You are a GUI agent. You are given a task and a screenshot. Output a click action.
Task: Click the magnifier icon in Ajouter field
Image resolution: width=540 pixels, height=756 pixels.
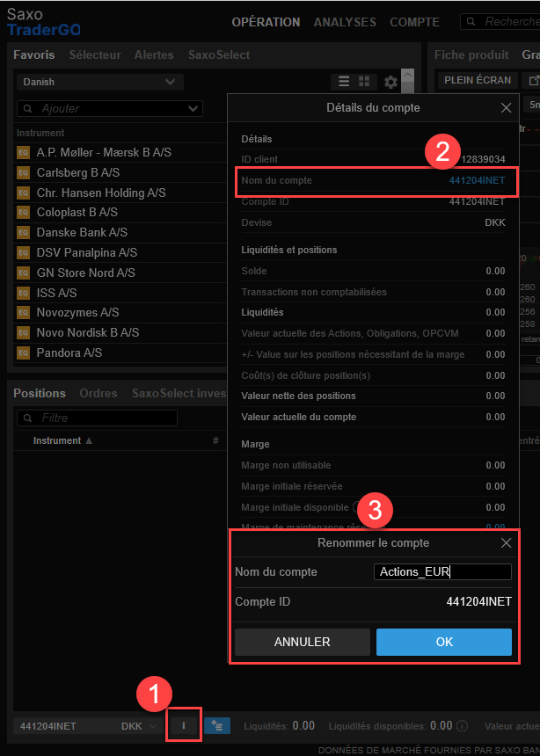pyautogui.click(x=27, y=109)
